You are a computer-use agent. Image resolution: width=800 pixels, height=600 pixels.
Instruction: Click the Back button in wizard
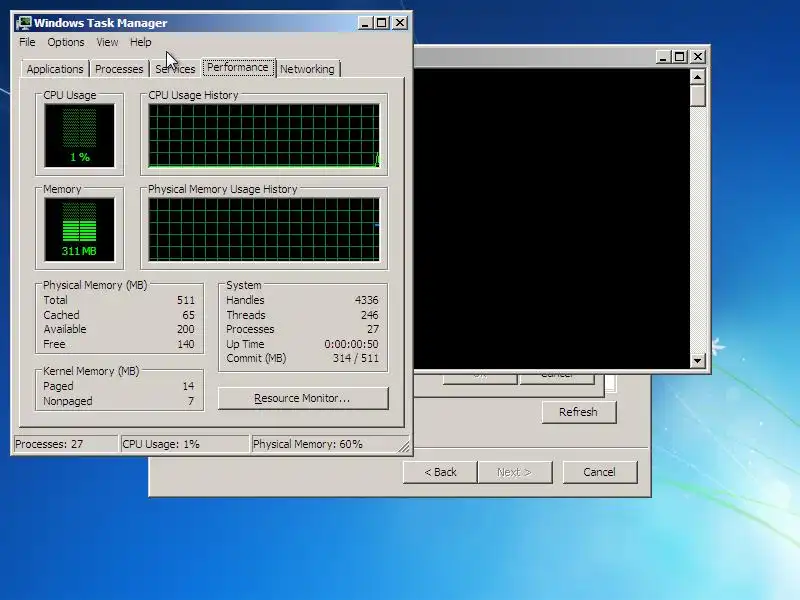[x=440, y=472]
